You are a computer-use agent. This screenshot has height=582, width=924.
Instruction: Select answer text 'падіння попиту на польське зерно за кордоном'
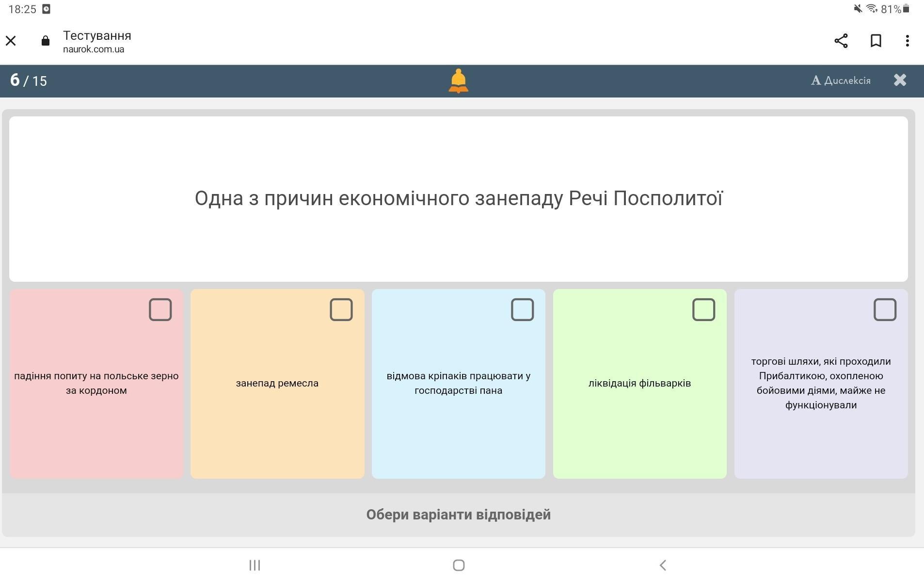click(x=96, y=383)
